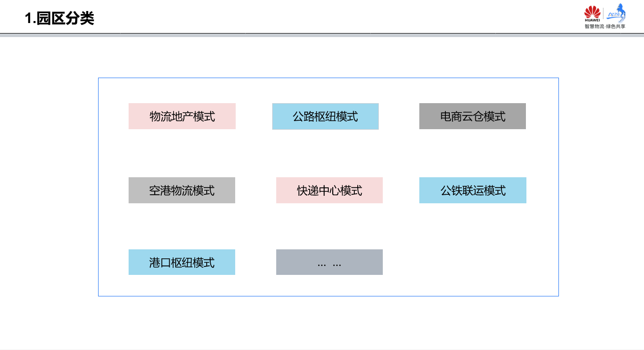Click the right edge of the blue frame
Image resolution: width=644 pixels, height=350 pixels.
point(558,187)
